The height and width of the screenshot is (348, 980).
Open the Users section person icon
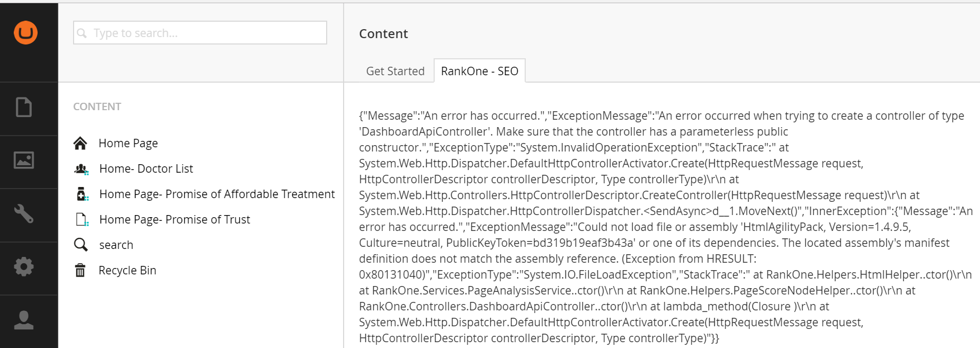pyautogui.click(x=24, y=320)
